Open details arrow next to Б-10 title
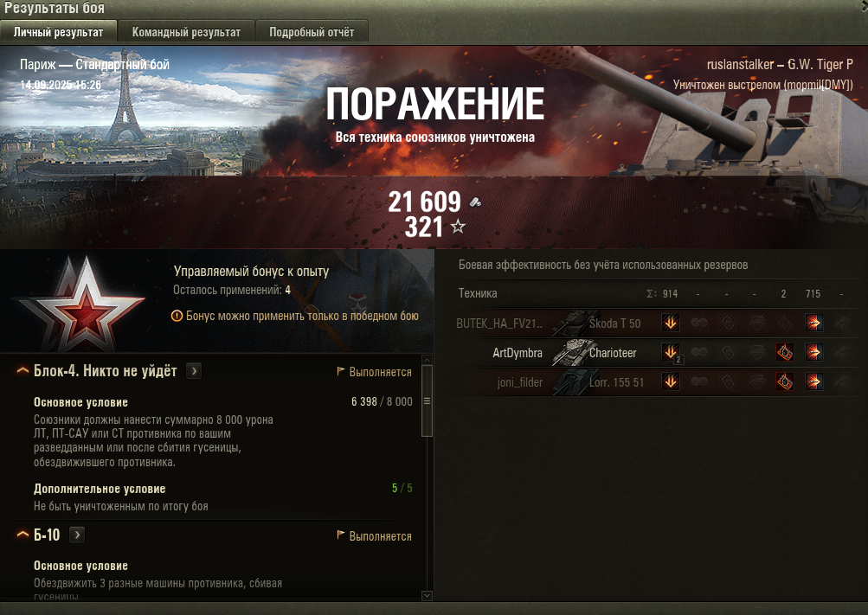The width and height of the screenshot is (868, 615). [x=77, y=535]
